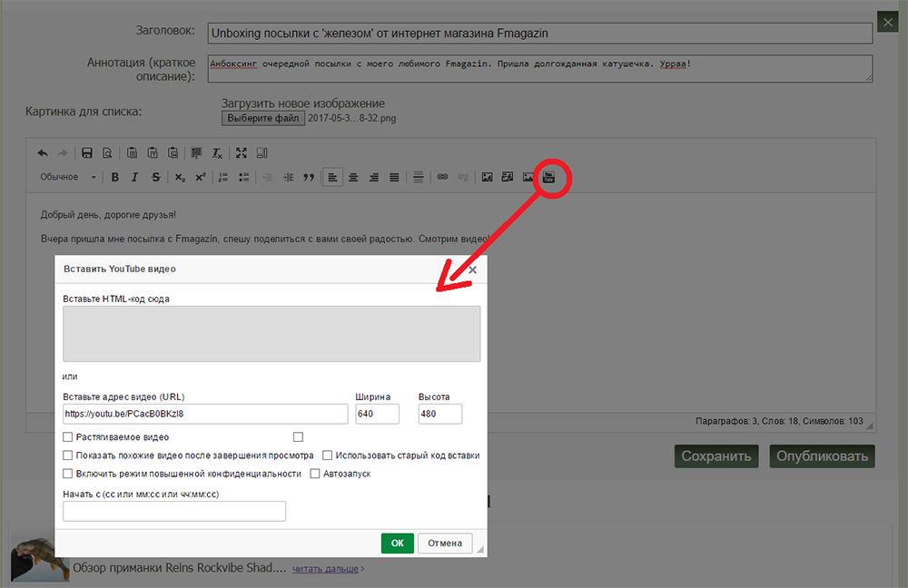
Task: Open the 'Обычное' paragraph format dropdown
Action: point(68,177)
